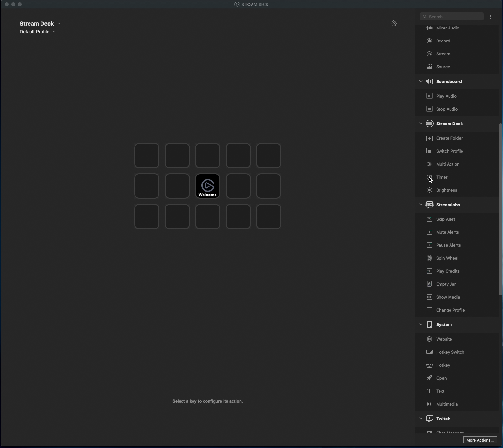Toggle the action list view icon

(492, 17)
